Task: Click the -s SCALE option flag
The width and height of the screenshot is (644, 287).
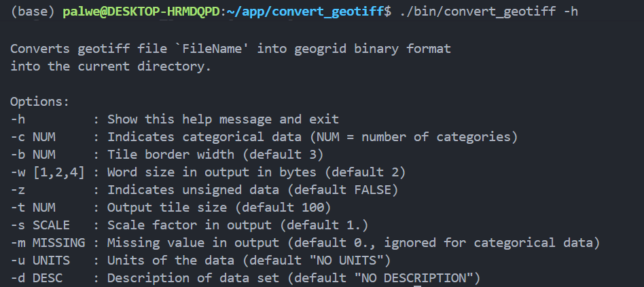Action: 39,225
